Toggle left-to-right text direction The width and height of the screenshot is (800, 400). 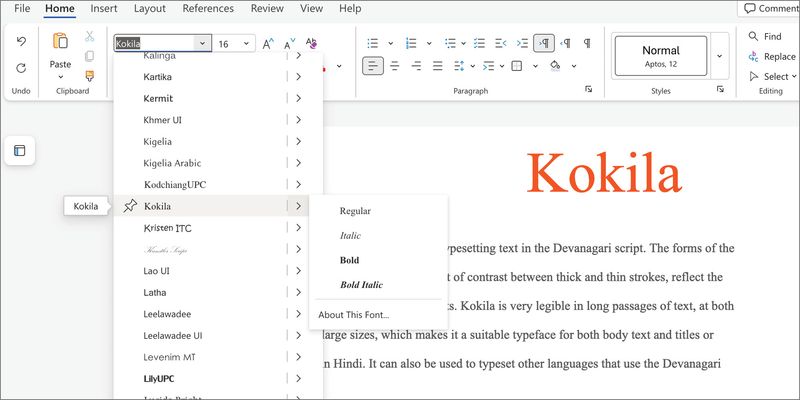[544, 44]
